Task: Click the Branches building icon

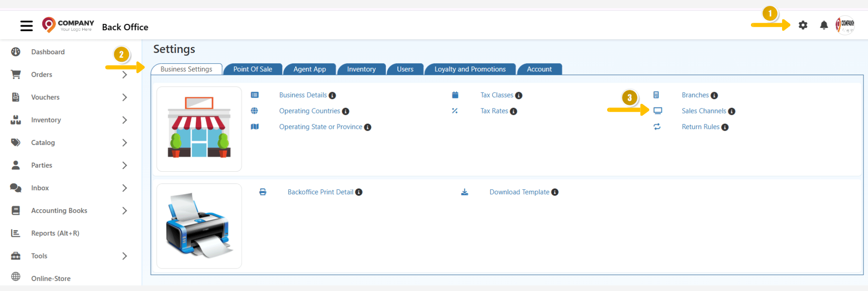Action: [656, 95]
